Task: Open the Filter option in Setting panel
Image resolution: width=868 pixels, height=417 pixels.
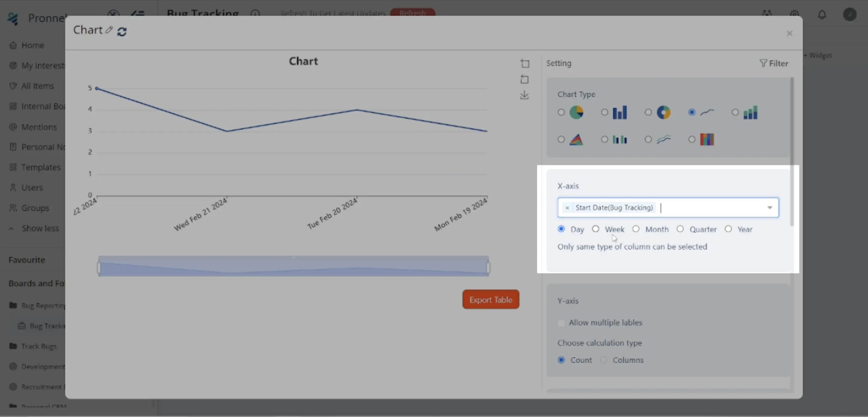Action: (774, 63)
